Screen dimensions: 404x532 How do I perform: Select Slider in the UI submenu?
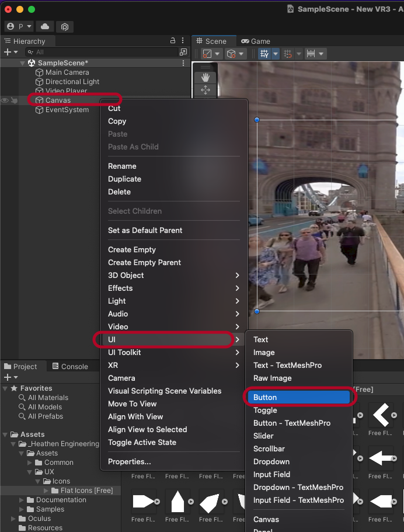[x=263, y=436]
